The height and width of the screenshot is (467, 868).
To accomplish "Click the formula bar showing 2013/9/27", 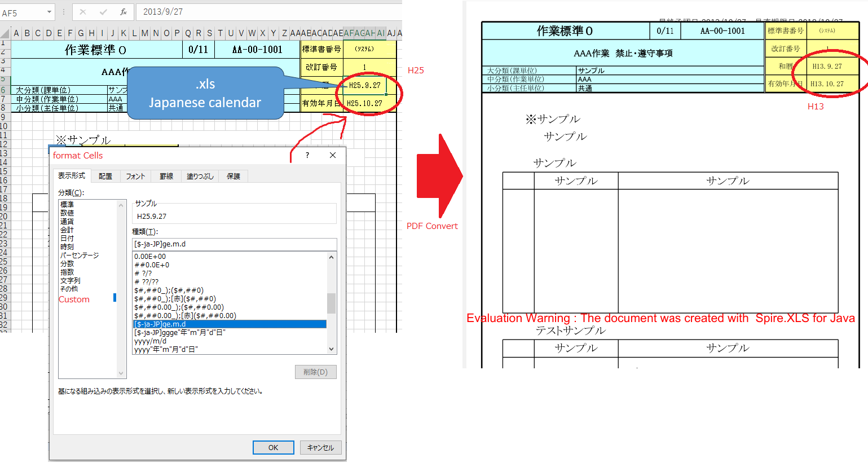I will pyautogui.click(x=268, y=12).
